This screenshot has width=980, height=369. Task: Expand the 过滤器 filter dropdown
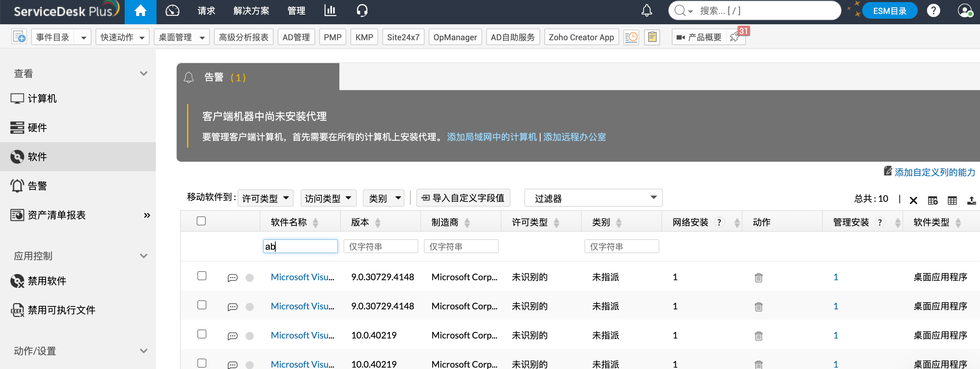pyautogui.click(x=594, y=198)
